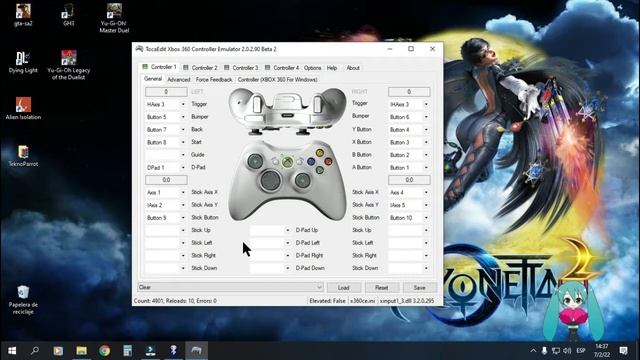Expand the Start Button 8 dropdown

coord(183,142)
